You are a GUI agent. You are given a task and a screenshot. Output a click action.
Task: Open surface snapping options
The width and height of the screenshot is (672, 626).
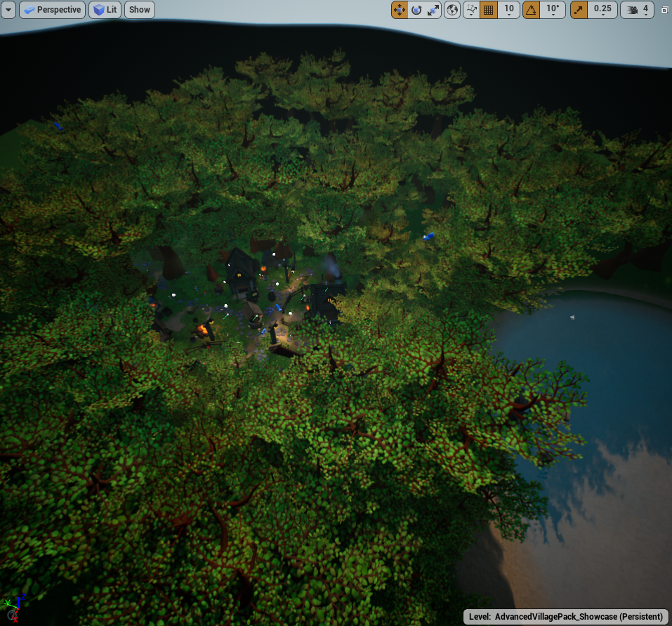click(x=471, y=9)
